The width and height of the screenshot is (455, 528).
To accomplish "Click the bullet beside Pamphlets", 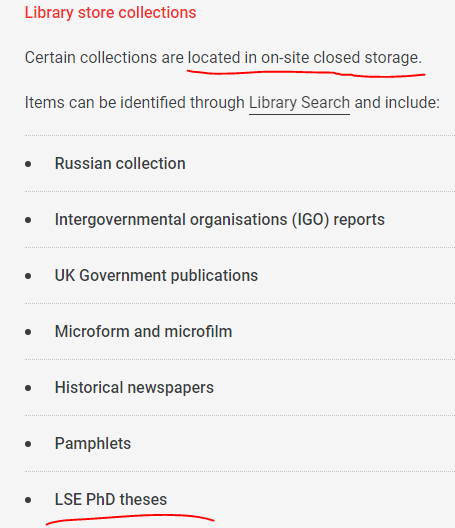I will (x=28, y=444).
